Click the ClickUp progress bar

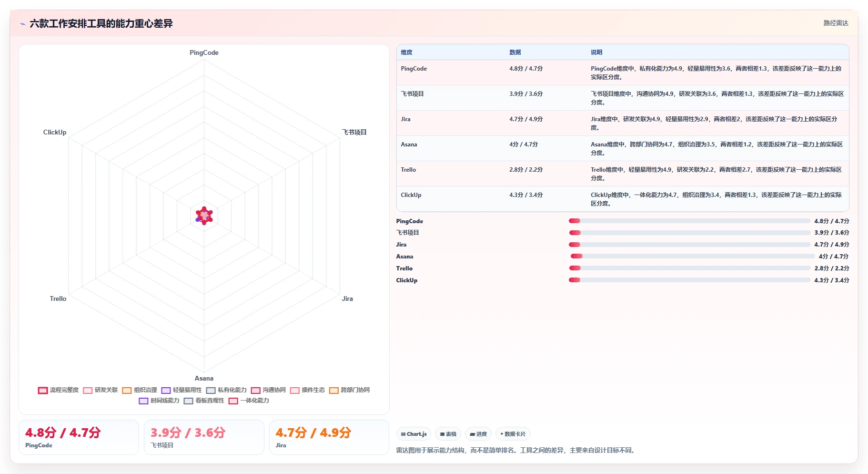coord(689,280)
